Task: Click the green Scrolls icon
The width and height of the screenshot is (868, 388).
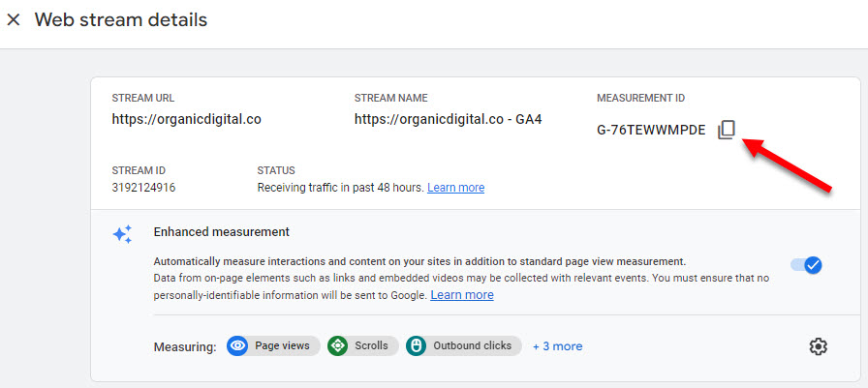Action: 338,345
